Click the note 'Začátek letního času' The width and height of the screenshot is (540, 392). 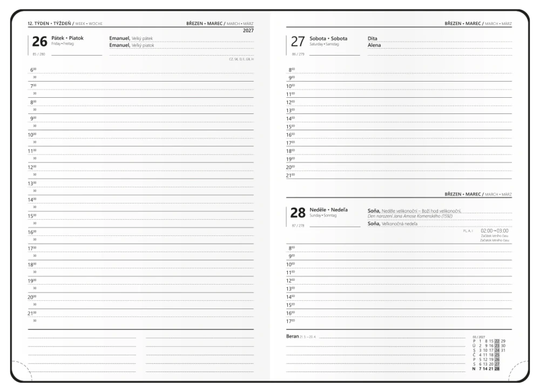pos(495,236)
